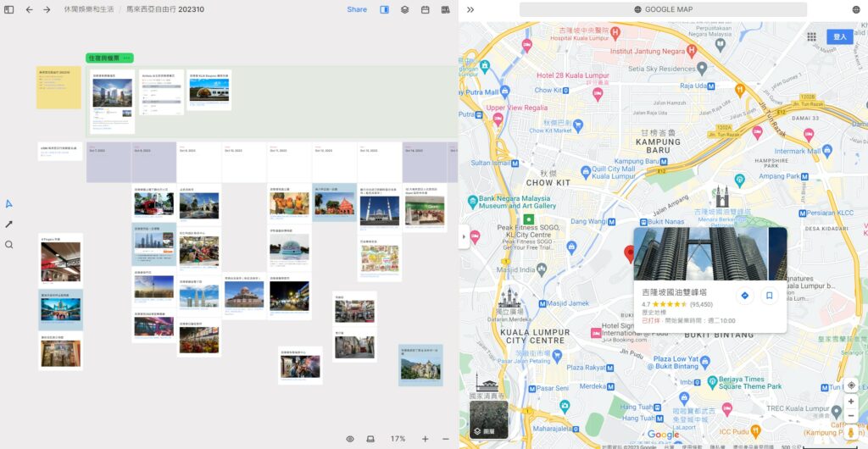Screen dimensions: 868x449
Task: Toggle presentation mode laptop icon
Action: [x=370, y=439]
